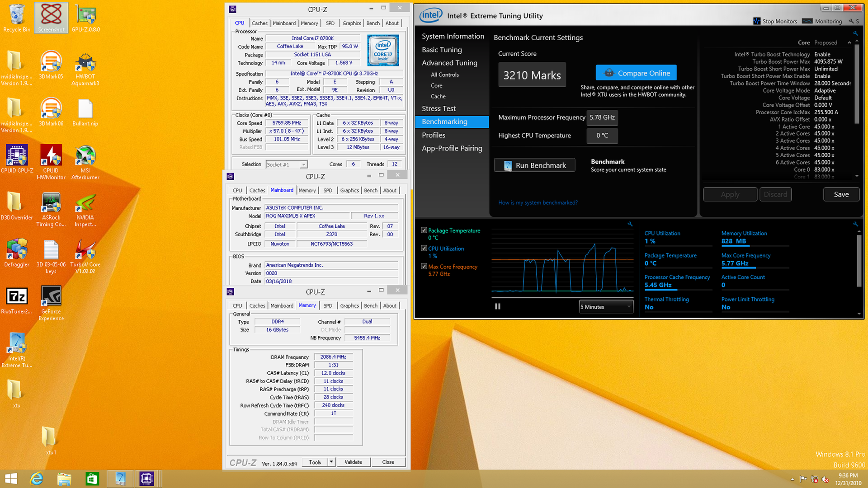Launch Intel Extreme Tuning desktop shortcut

(17, 351)
